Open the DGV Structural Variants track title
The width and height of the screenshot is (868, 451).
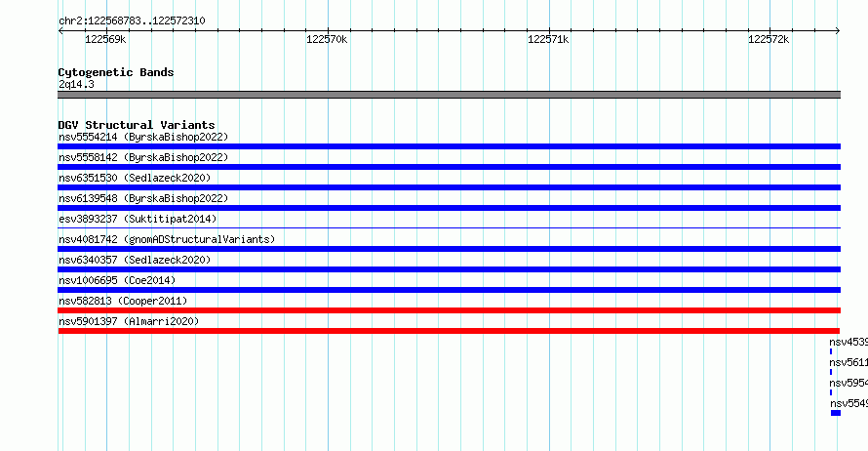tap(137, 125)
